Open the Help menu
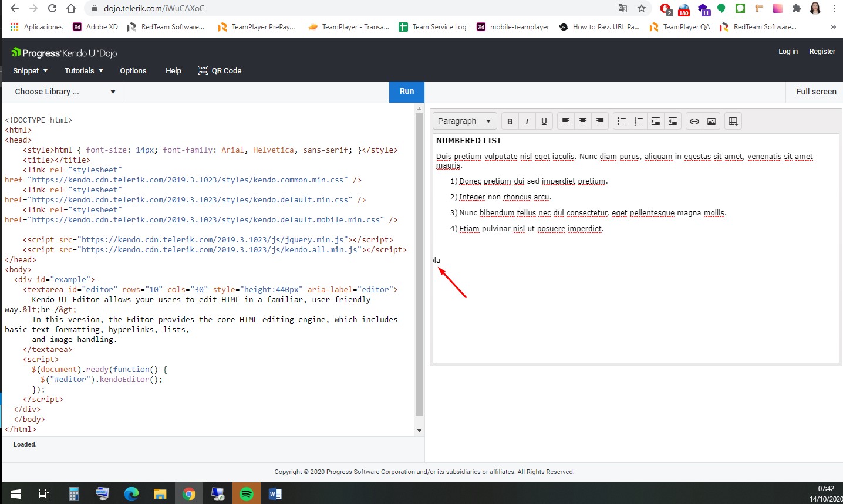 tap(173, 70)
